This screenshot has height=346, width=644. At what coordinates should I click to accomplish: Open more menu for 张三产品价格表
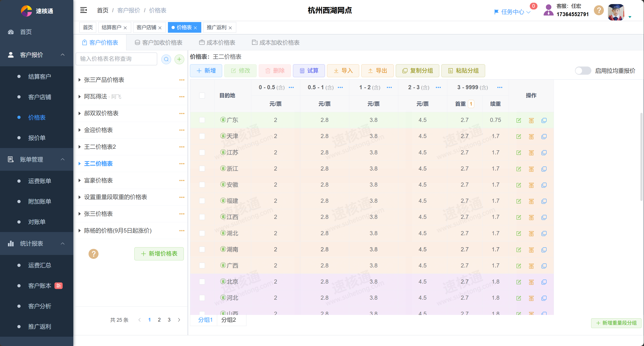[x=182, y=80]
